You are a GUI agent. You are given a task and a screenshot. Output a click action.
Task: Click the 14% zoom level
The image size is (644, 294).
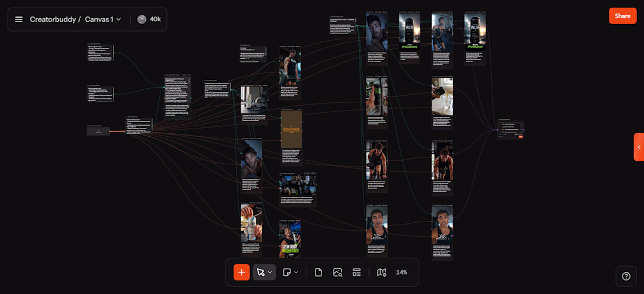click(401, 272)
